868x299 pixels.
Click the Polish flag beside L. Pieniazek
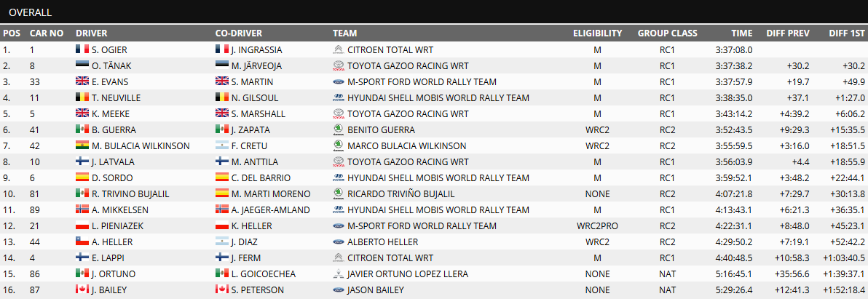click(x=82, y=226)
